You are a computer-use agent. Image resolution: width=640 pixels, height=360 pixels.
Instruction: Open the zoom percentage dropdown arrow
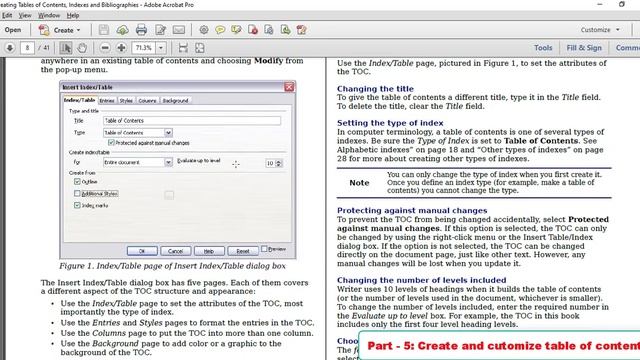point(161,48)
